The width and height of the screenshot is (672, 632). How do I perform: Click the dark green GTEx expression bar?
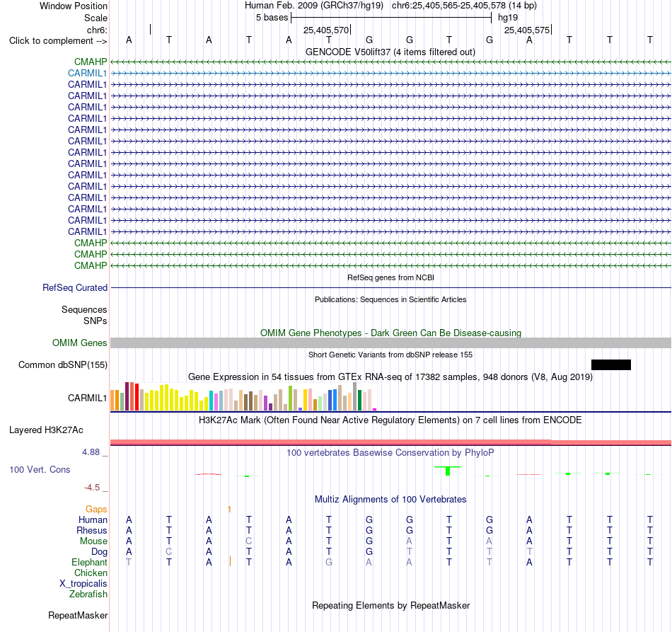click(359, 401)
